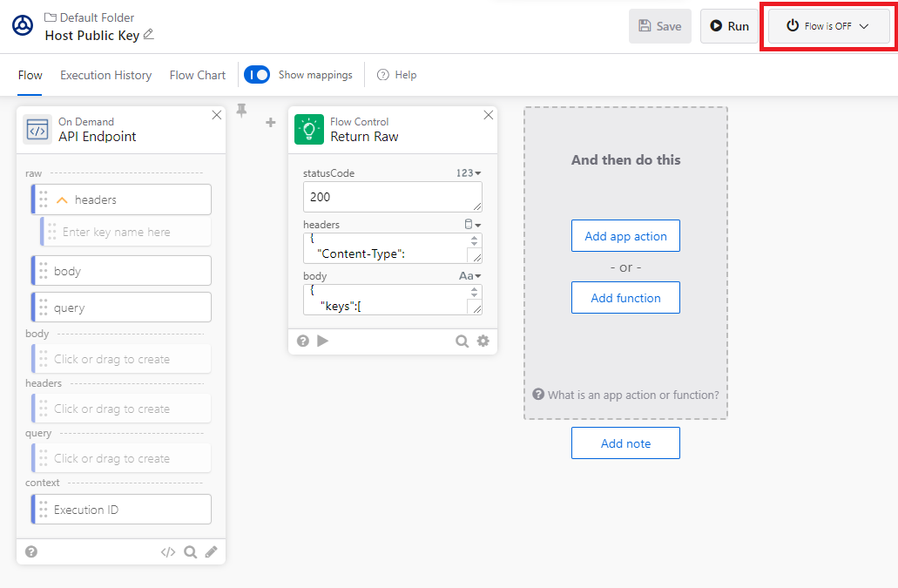Click the pin icon between cards
898x588 pixels.
coord(241,111)
